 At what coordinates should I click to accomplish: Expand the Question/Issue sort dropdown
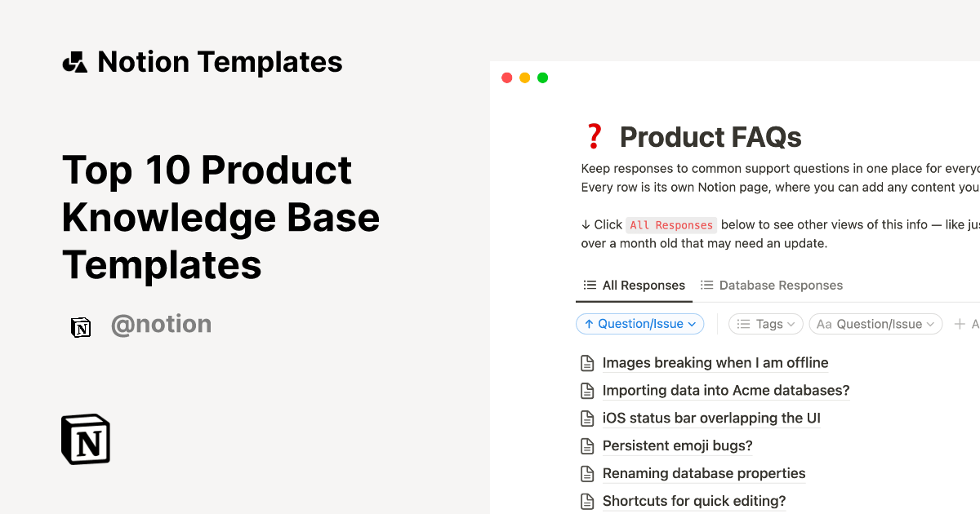(639, 324)
